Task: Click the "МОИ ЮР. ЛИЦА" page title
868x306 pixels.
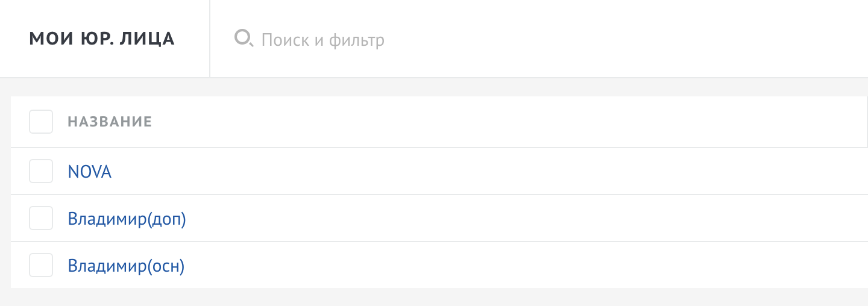Action: coord(102,39)
